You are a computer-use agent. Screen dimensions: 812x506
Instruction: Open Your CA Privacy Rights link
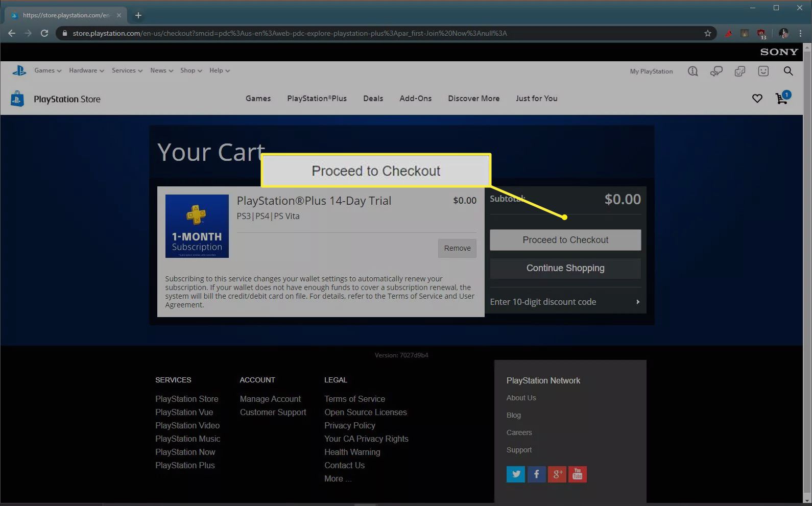pyautogui.click(x=366, y=439)
